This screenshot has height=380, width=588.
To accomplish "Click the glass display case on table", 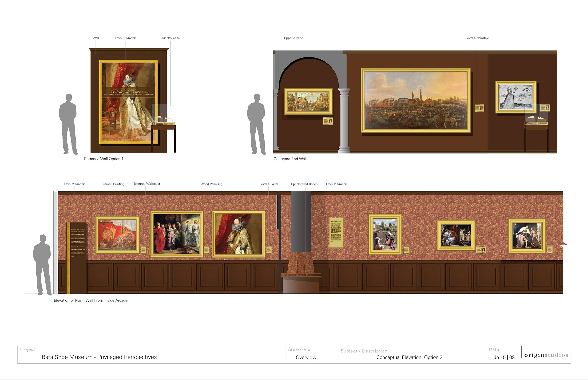I will point(163,114).
